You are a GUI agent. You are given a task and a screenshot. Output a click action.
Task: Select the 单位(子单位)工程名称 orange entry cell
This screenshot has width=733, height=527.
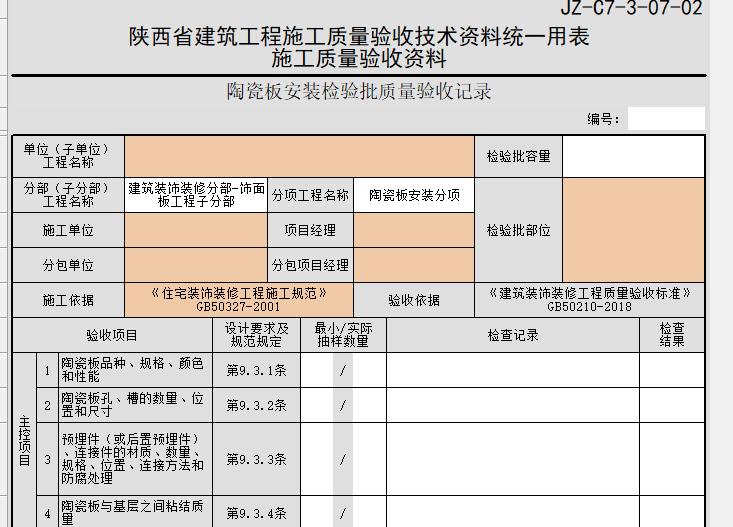[298, 156]
